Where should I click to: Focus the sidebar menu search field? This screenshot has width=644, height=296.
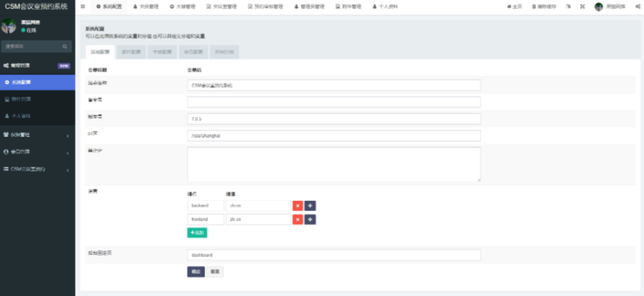click(x=31, y=47)
